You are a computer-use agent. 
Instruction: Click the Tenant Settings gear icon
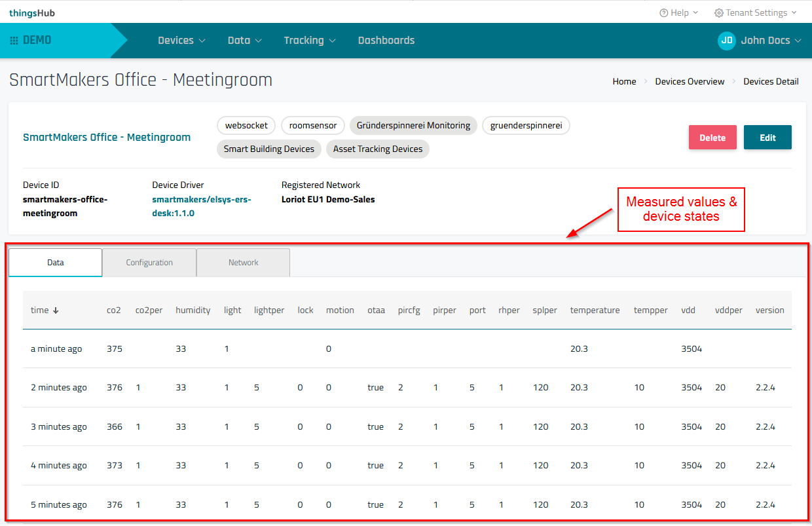718,13
